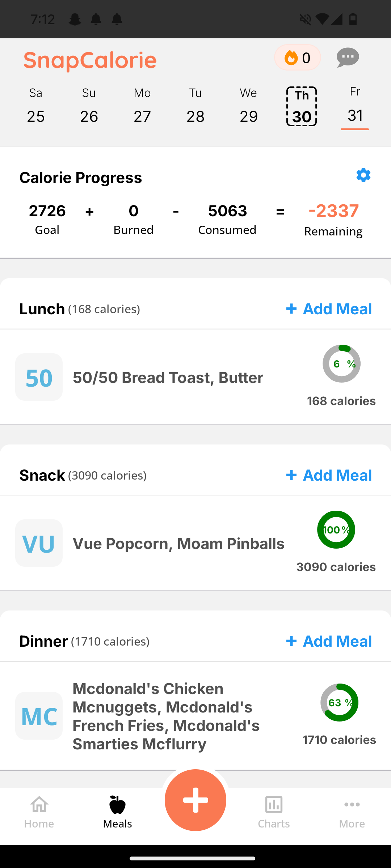Select the Meals tab
This screenshot has width=391, height=868.
pos(117,812)
